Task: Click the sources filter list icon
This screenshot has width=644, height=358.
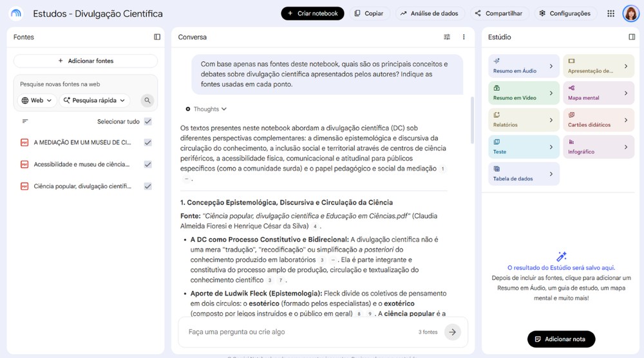Action: (x=25, y=121)
